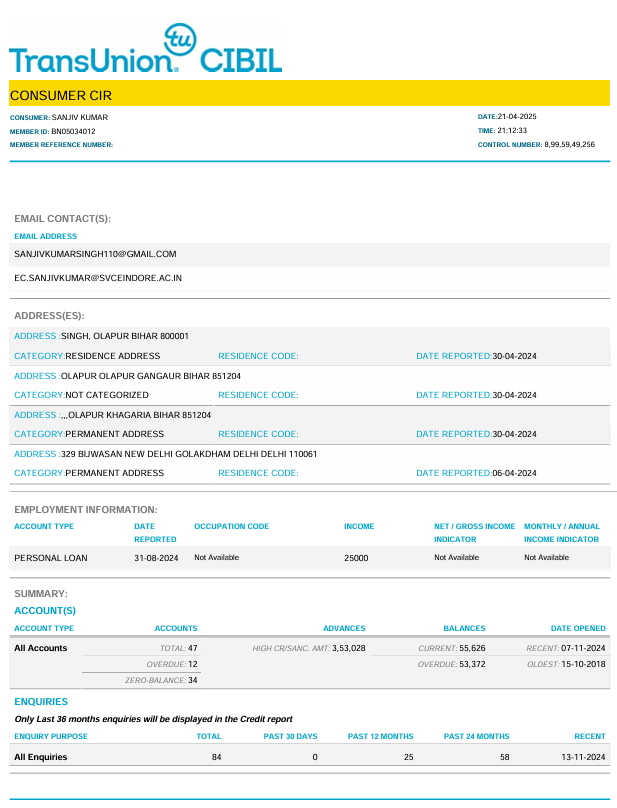
Task: Select report time 21:12:33
Action: (x=512, y=130)
